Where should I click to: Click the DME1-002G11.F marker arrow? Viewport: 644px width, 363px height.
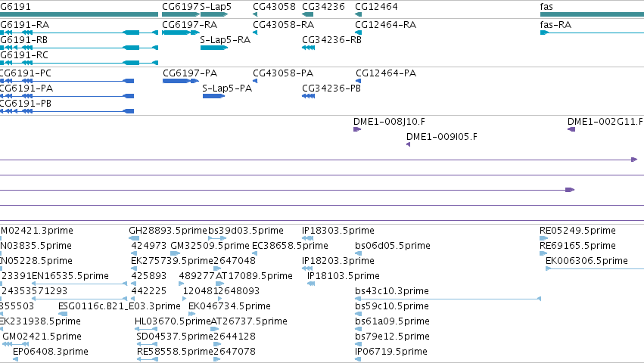pos(571,129)
